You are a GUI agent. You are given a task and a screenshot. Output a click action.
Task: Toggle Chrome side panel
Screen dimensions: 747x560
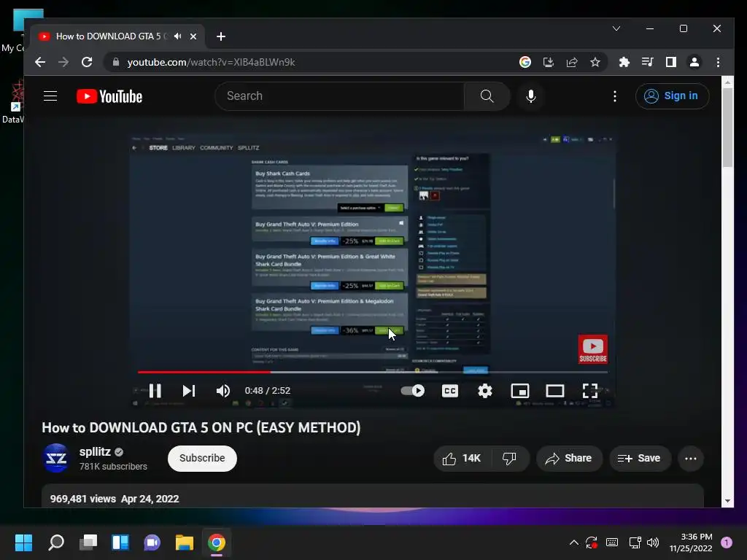pos(671,62)
